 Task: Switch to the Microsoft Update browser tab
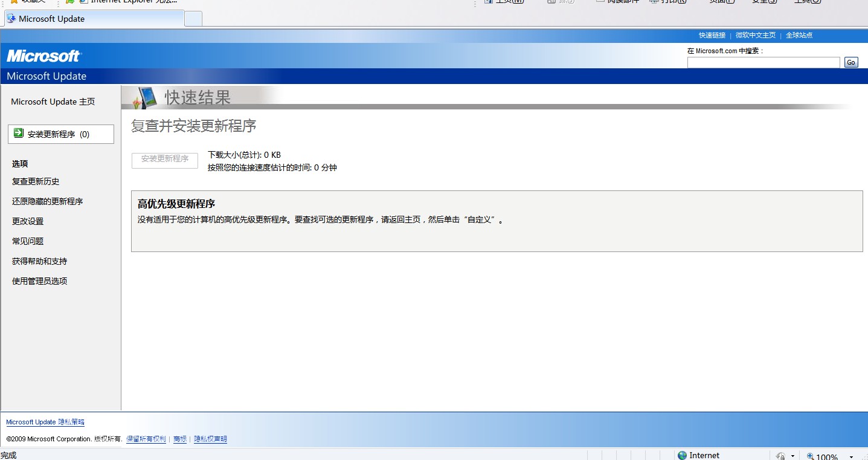coord(94,19)
